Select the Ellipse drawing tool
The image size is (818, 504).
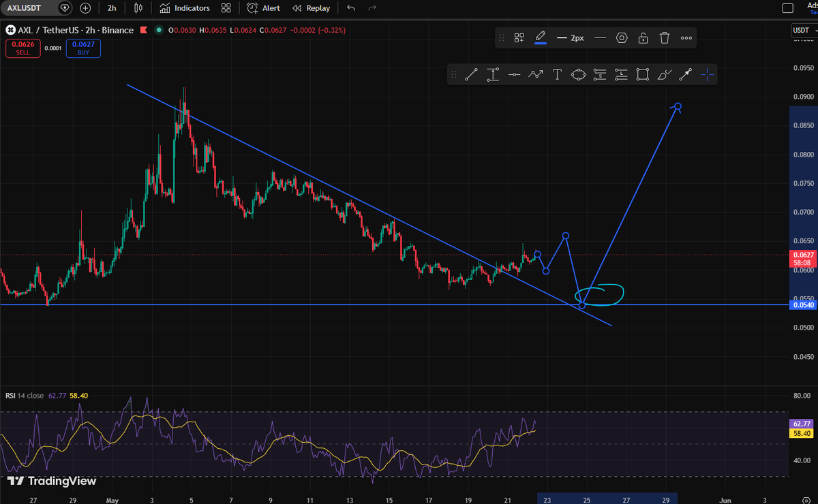(579, 75)
